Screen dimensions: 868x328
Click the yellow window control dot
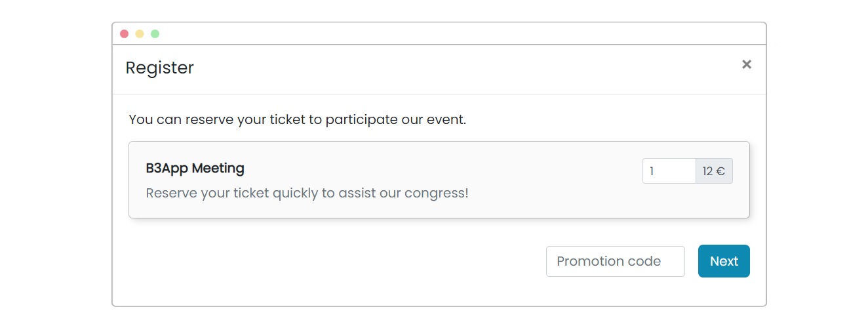click(140, 34)
